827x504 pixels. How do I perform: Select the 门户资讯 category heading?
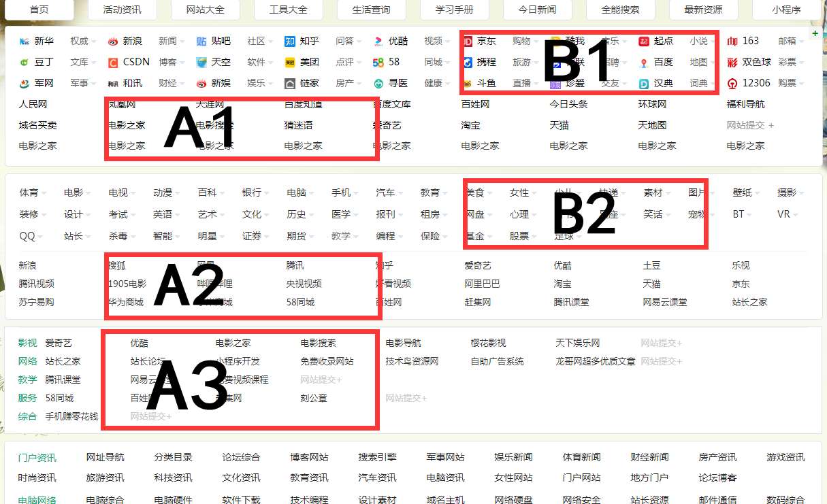37,458
